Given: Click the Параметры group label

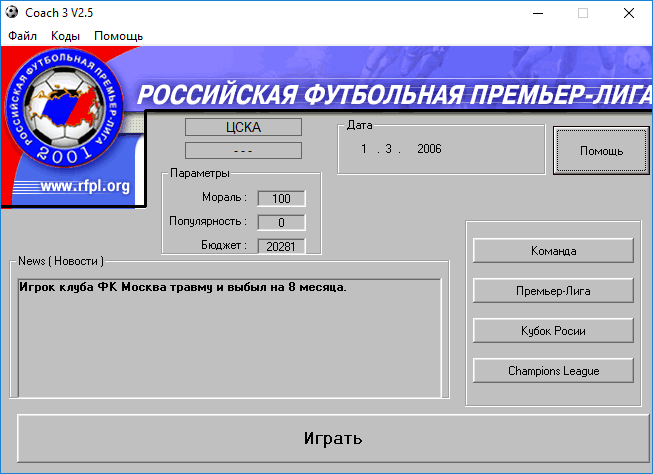Looking at the screenshot, I should pos(200,173).
